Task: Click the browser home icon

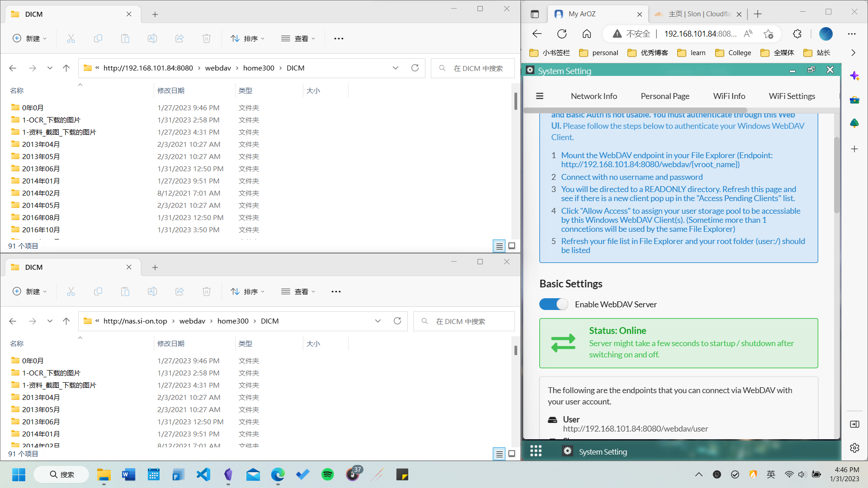Action: pyautogui.click(x=587, y=34)
